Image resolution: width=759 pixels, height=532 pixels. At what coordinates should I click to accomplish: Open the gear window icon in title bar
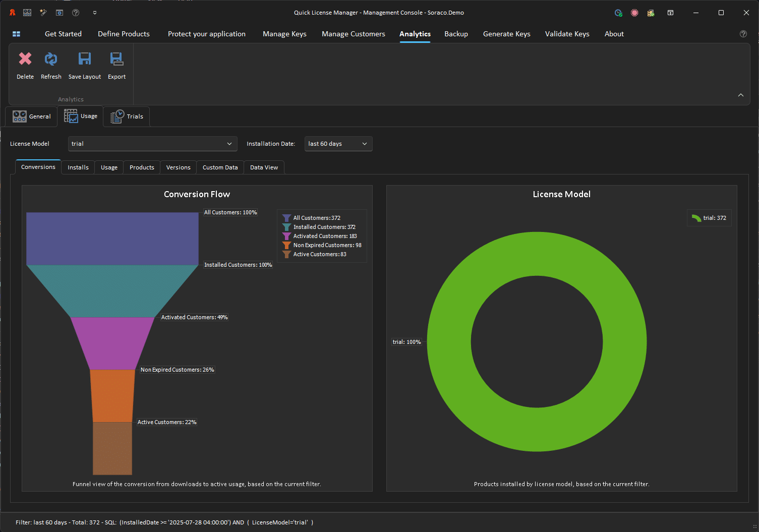[60, 13]
